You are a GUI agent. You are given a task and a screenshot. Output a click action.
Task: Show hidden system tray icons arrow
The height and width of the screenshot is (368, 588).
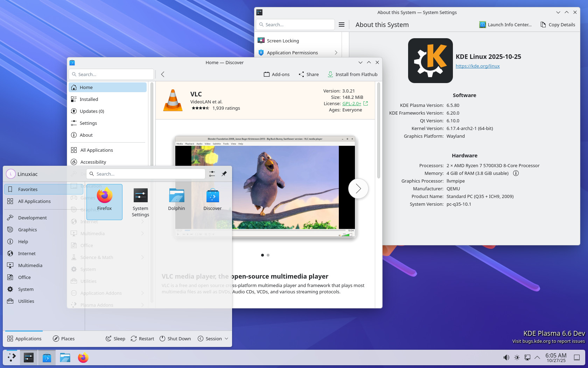click(x=537, y=357)
